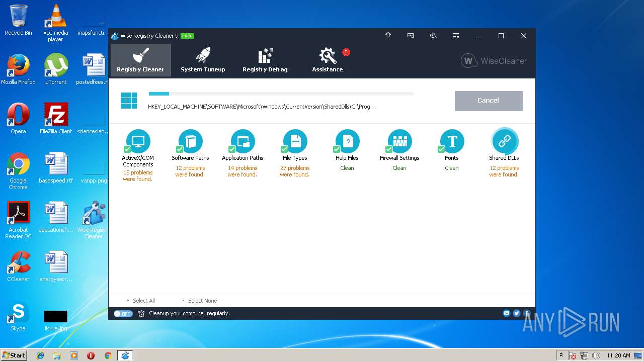Click the ActiveX/COM Components icon
The height and width of the screenshot is (362, 644).
click(x=138, y=141)
